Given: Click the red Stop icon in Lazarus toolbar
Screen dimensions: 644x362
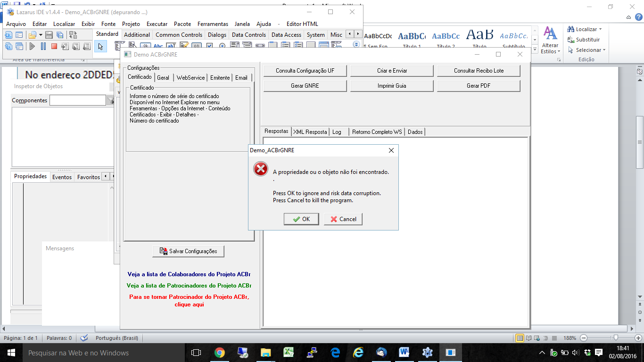Looking at the screenshot, I should 54,46.
